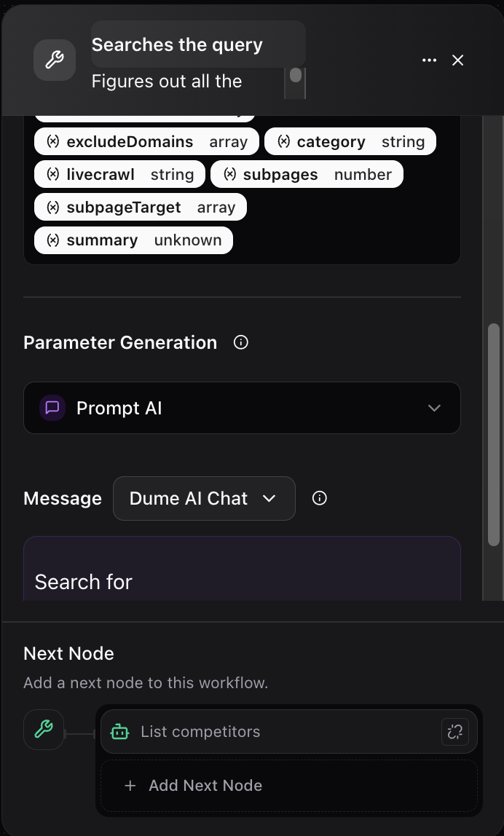Expand the List competitors node details
The width and height of the screenshot is (504, 836).
tap(455, 731)
